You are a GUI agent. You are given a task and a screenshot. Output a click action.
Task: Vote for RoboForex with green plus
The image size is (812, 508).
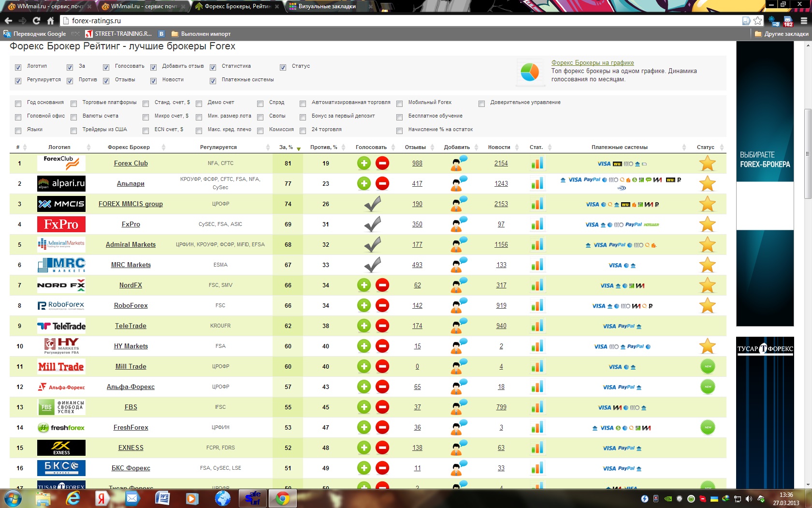coord(364,305)
